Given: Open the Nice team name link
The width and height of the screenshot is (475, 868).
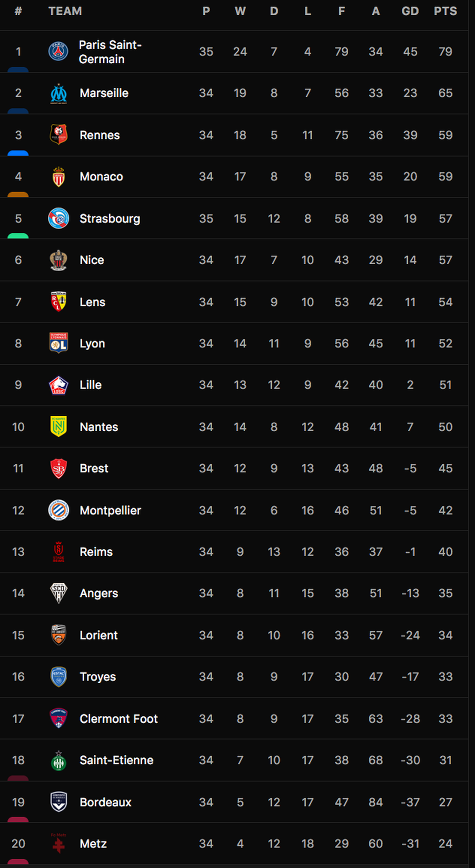Looking at the screenshot, I should tap(92, 260).
